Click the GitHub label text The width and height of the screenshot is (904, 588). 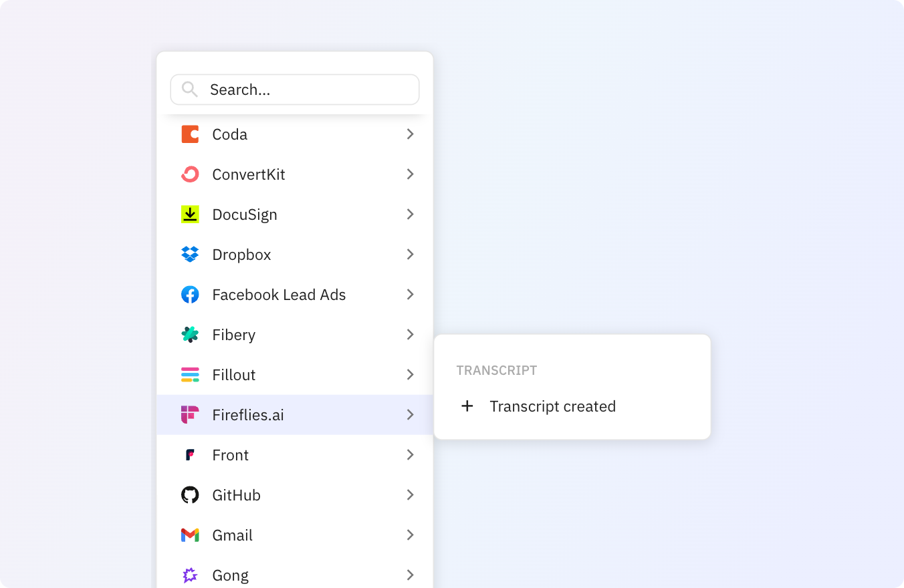point(237,495)
